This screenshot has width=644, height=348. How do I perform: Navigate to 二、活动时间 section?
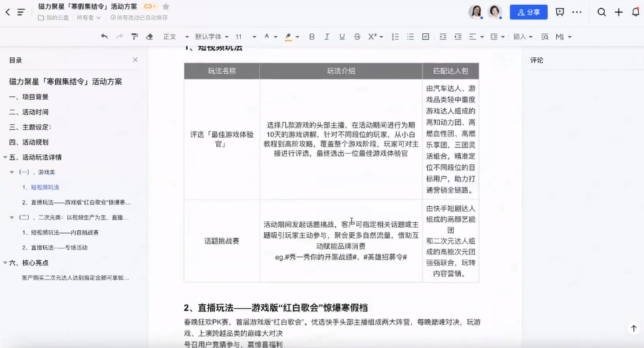click(29, 112)
